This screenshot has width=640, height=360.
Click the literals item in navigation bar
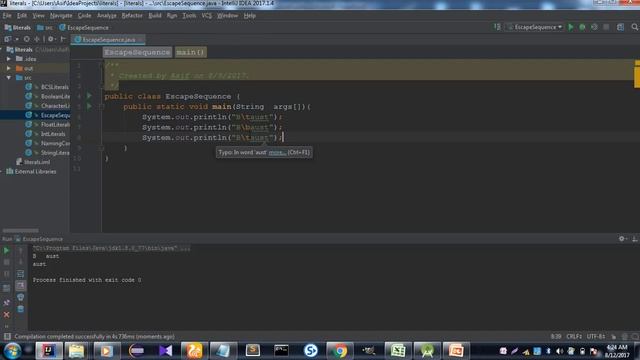click(x=18, y=28)
